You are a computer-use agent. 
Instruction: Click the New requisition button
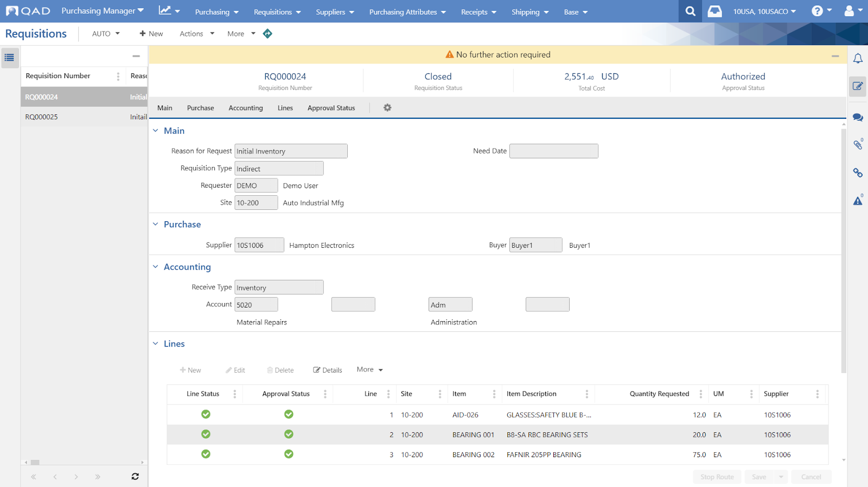[x=151, y=34]
